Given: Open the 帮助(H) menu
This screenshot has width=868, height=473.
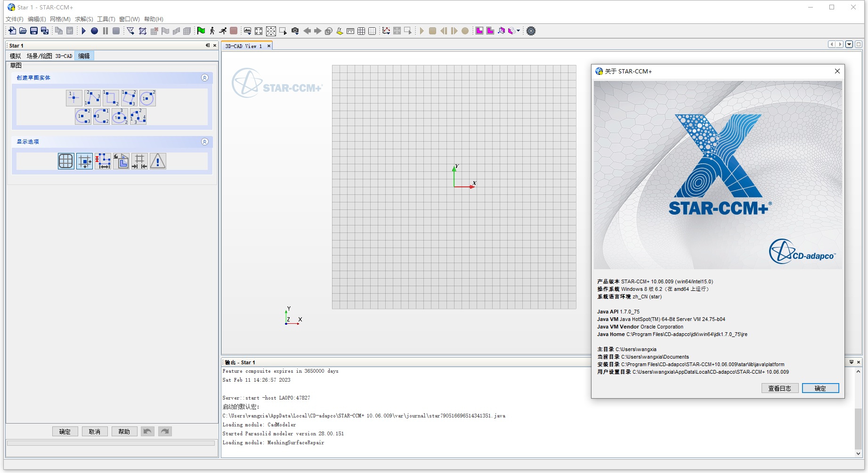Looking at the screenshot, I should pyautogui.click(x=154, y=19).
